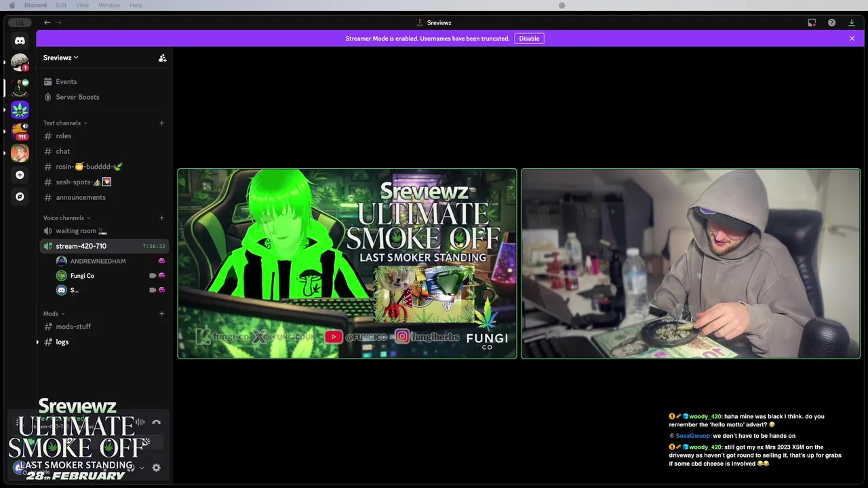
Task: Open the server with the red 1 badge
Action: pos(20,62)
